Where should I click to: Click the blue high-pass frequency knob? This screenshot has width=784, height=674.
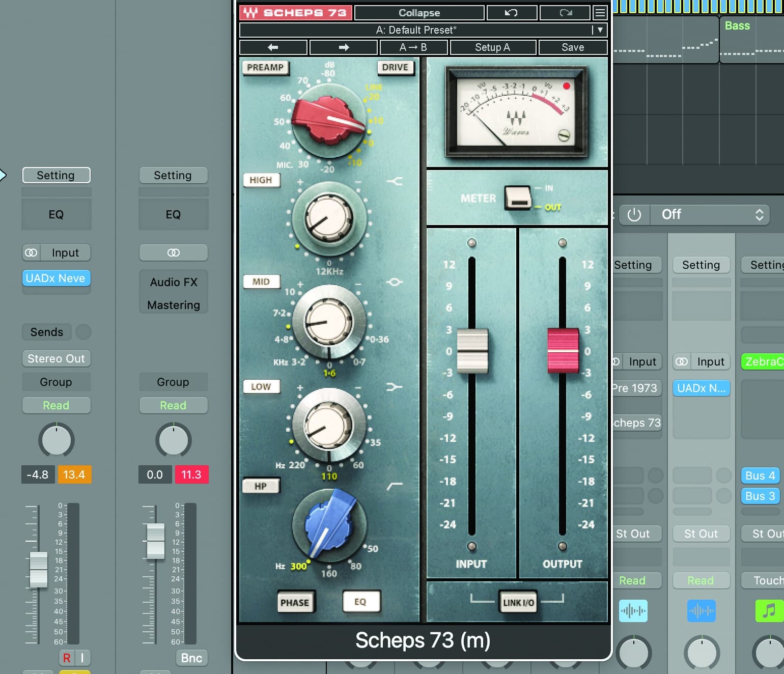[329, 525]
